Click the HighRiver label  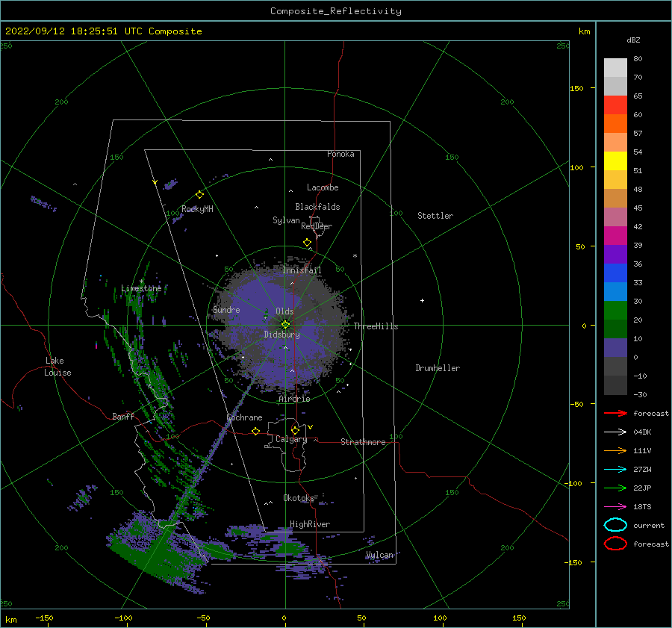tap(310, 524)
